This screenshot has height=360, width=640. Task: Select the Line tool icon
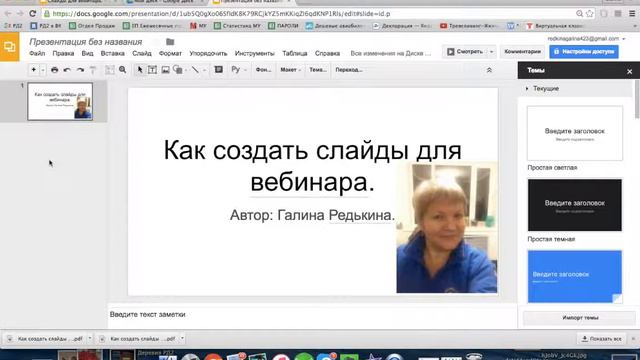point(195,70)
